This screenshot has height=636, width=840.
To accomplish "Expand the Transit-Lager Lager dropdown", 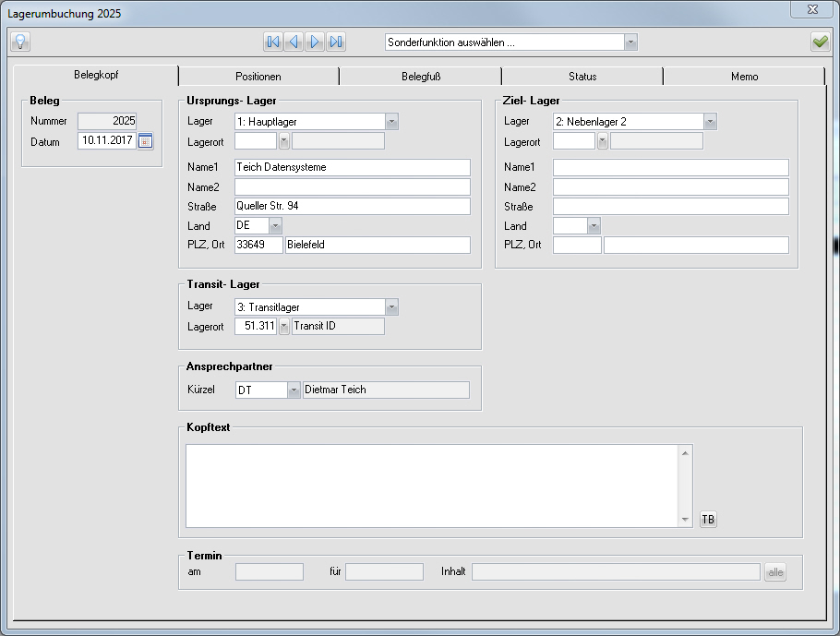I will click(391, 307).
